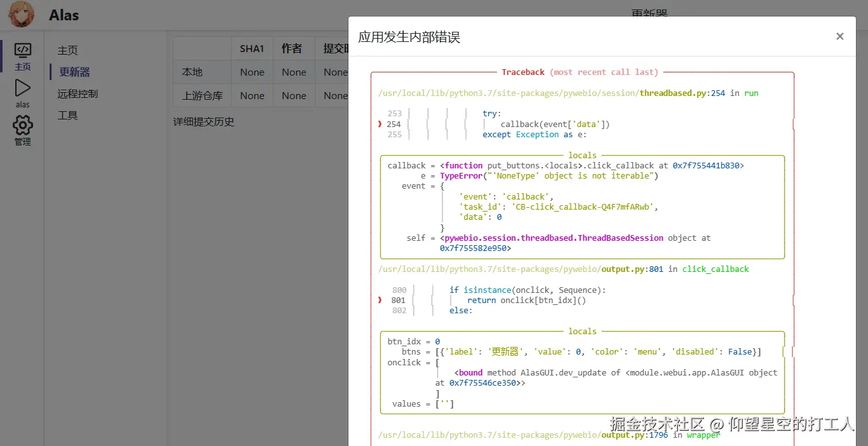Click the SHA1 None cell for 本地
The height and width of the screenshot is (446, 868).
(x=252, y=72)
